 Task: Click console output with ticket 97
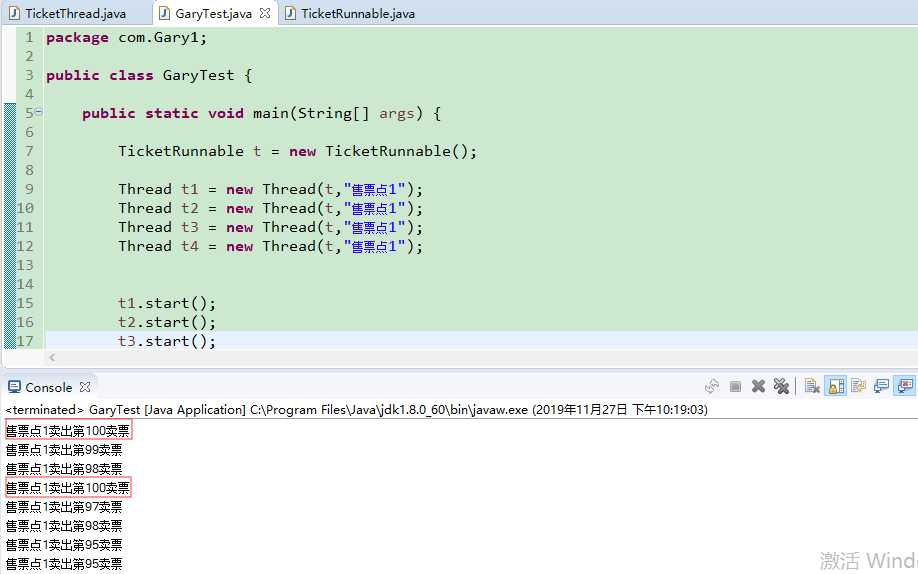[64, 507]
